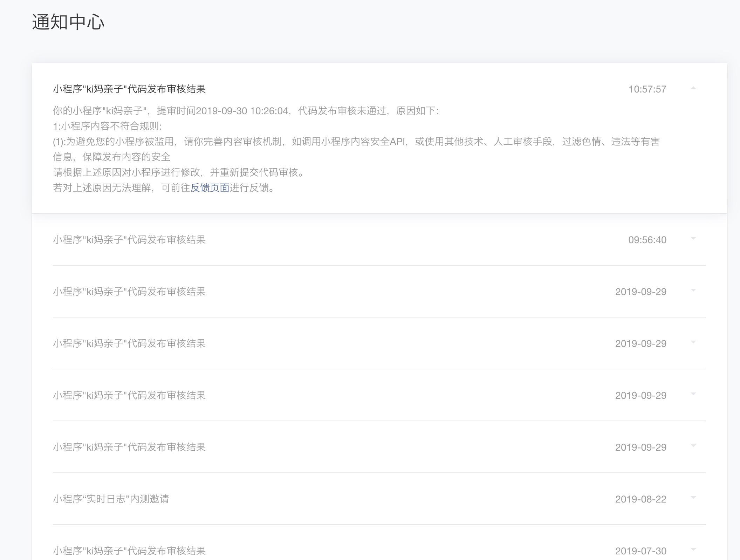Click the 通知中心 page heading
Screen dimensions: 740x560
[x=68, y=22]
